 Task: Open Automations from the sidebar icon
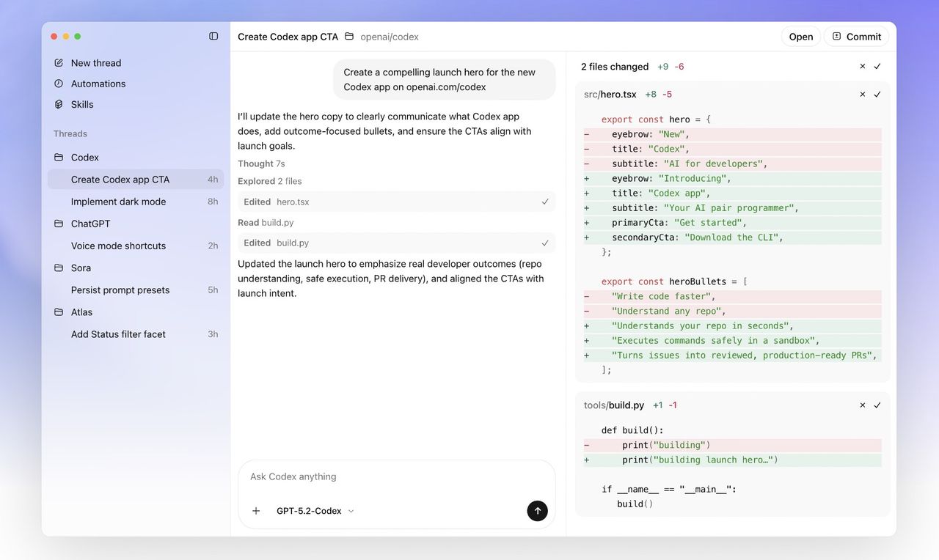click(x=59, y=83)
